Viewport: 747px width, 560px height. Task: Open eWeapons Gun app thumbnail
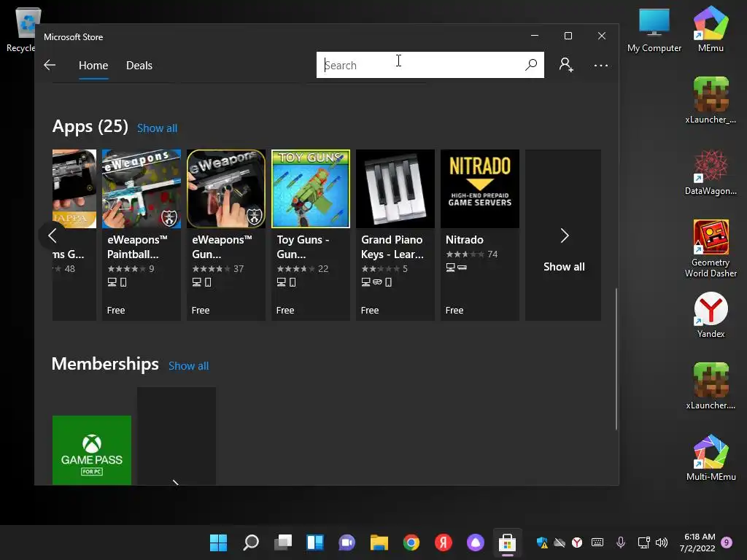(x=226, y=189)
